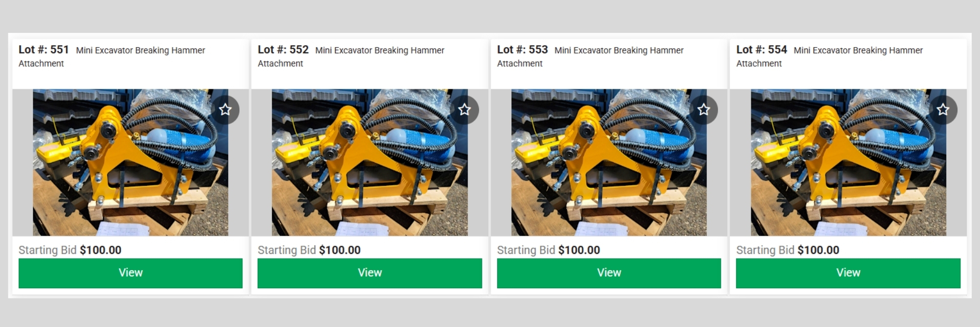Screen dimensions: 980x327
Task: Favorite Lot 552 with the star icon
Action: coord(465,109)
